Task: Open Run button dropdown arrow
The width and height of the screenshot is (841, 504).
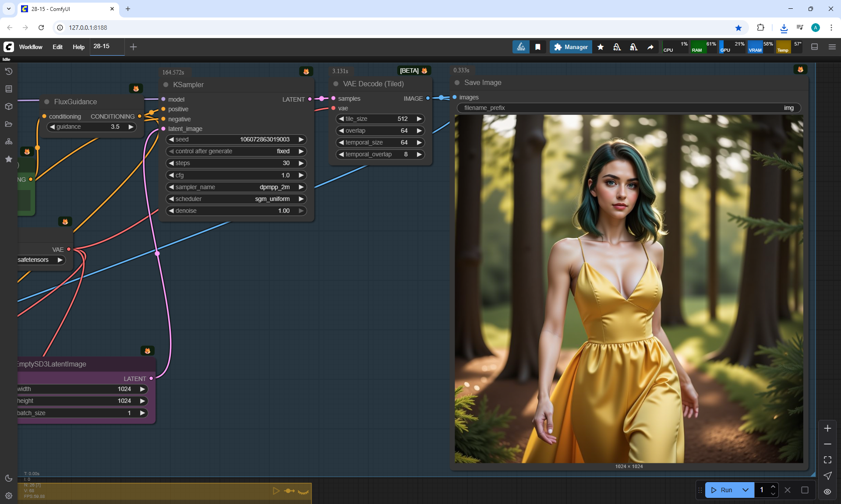Action: click(x=746, y=490)
